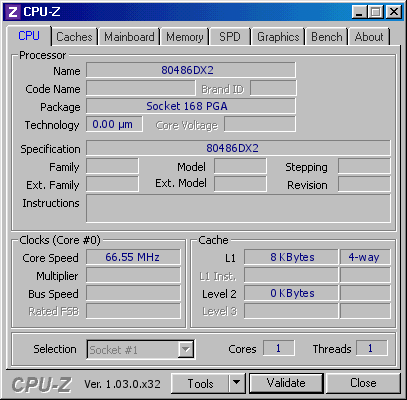Switch to the Caches tab
The height and width of the screenshot is (400, 407).
[74, 37]
